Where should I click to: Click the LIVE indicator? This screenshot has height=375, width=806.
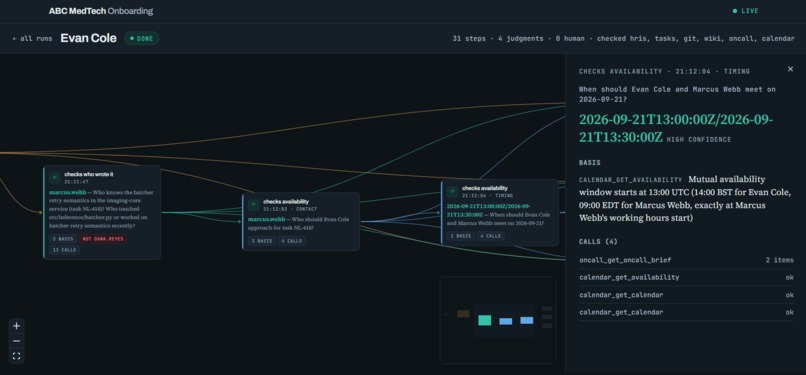[x=745, y=11]
